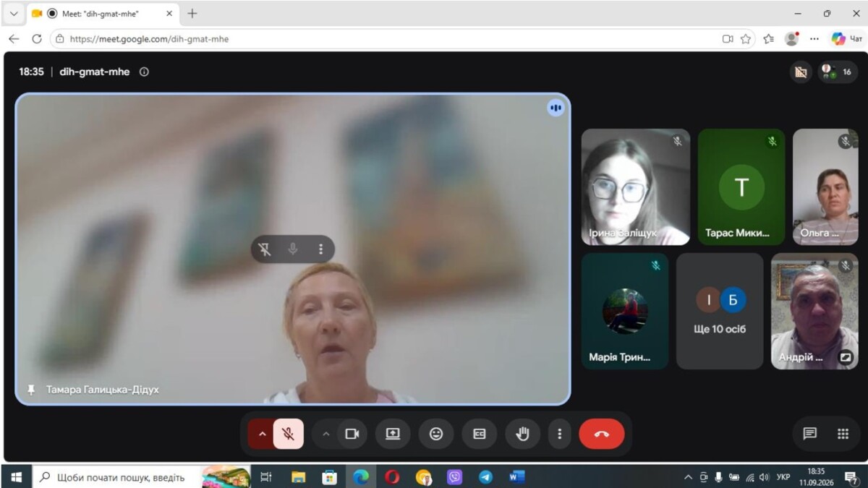Open the 'Ще 10 осіб' tile
Viewport: 868px width, 488px height.
pos(720,311)
